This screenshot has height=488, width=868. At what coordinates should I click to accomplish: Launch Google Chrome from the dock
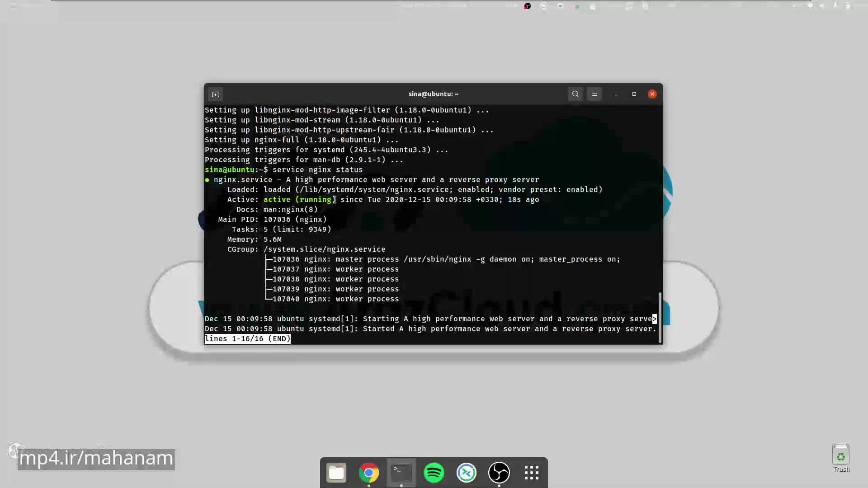click(x=369, y=473)
